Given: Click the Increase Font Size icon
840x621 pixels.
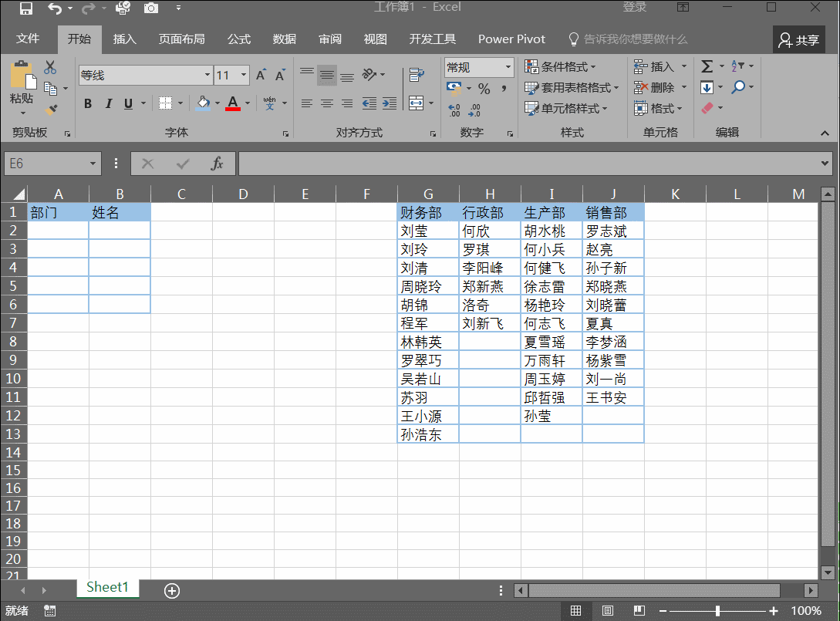Looking at the screenshot, I should pos(261,75).
